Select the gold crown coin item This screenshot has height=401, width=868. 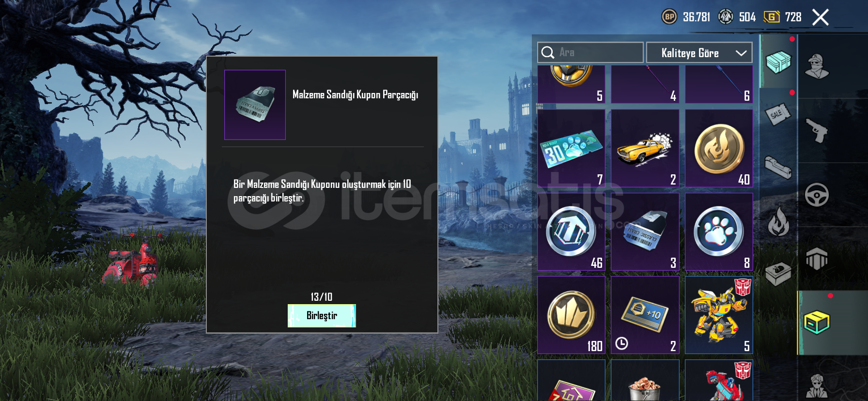tap(571, 315)
